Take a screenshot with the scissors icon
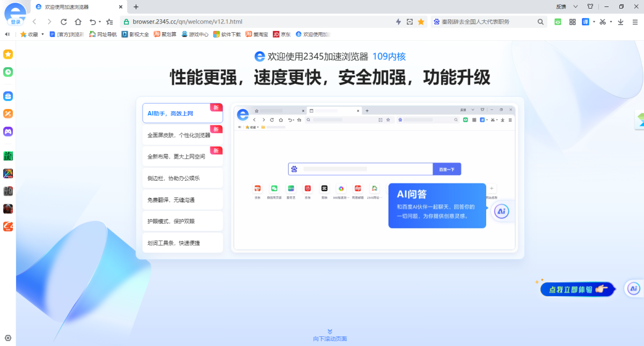This screenshot has height=346, width=644. [x=603, y=22]
